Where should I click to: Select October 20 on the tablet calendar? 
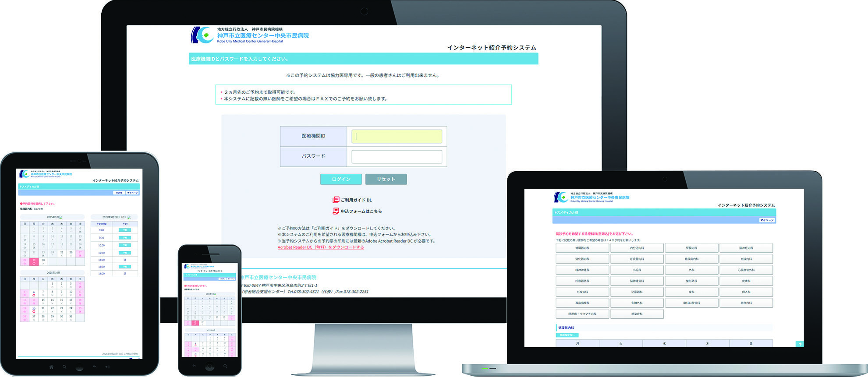click(34, 310)
